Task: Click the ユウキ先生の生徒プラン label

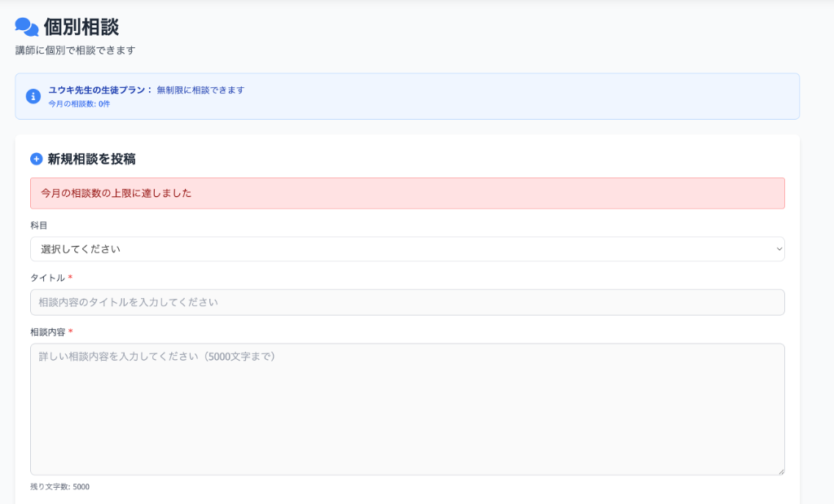Action: coord(100,90)
